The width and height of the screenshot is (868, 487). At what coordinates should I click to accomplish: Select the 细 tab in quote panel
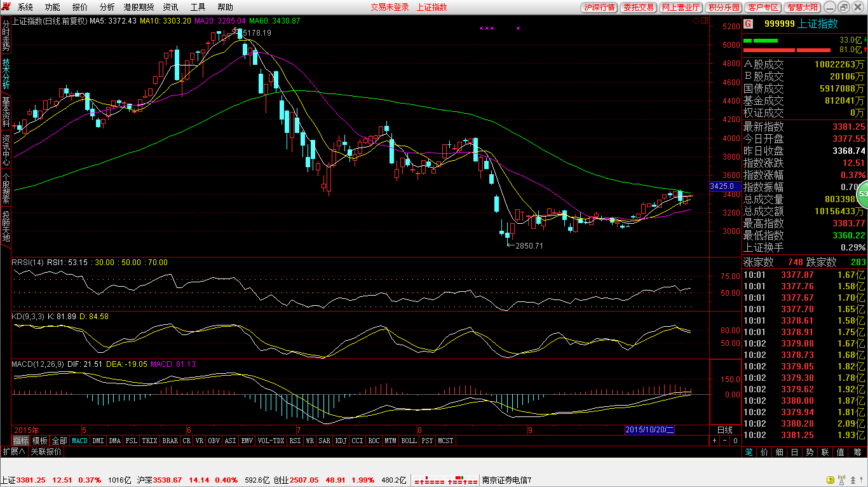780,452
